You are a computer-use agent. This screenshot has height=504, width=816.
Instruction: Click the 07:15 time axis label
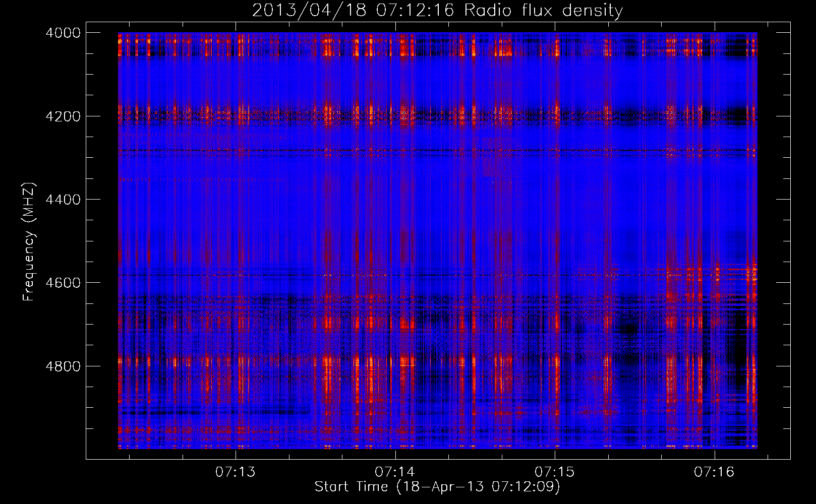555,472
